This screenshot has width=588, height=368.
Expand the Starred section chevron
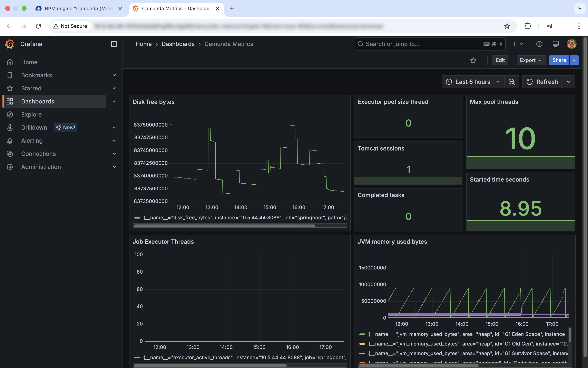tap(114, 88)
